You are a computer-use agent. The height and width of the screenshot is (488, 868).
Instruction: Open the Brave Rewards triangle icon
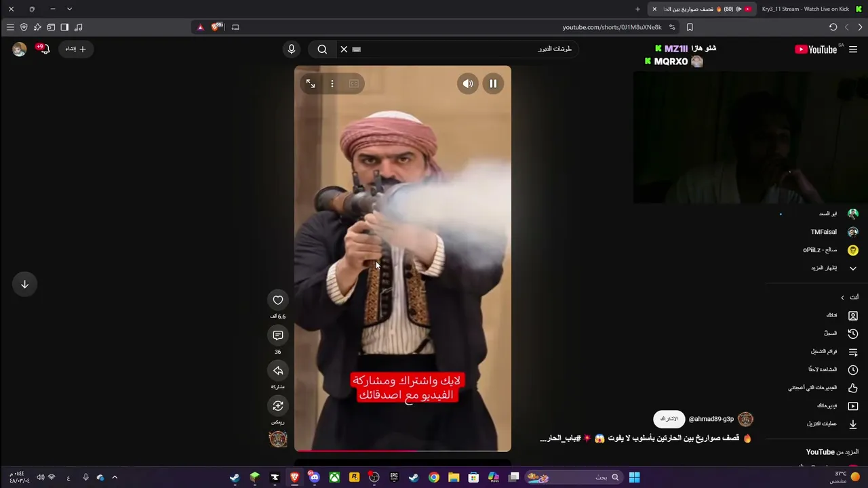(x=200, y=27)
